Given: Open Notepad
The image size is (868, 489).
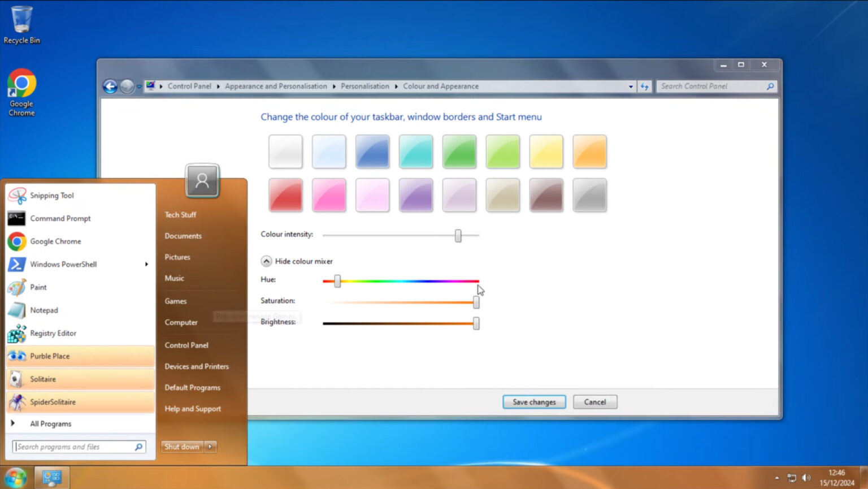Looking at the screenshot, I should (44, 310).
